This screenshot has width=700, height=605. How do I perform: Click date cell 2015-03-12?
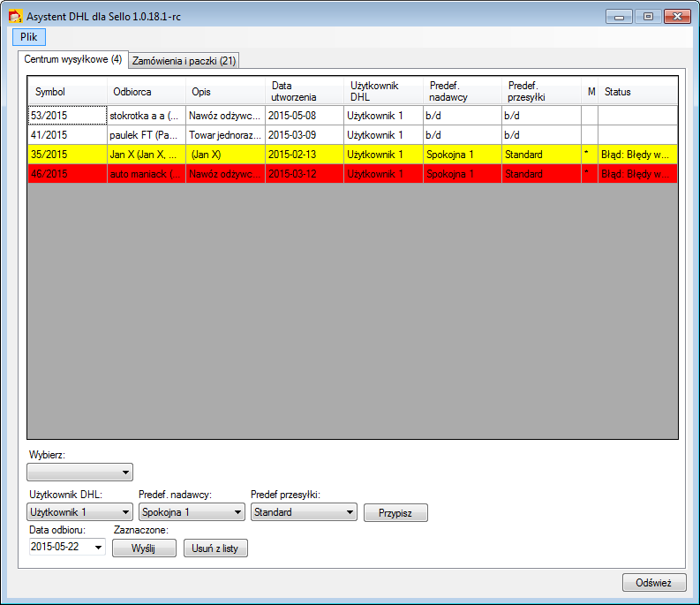point(305,174)
